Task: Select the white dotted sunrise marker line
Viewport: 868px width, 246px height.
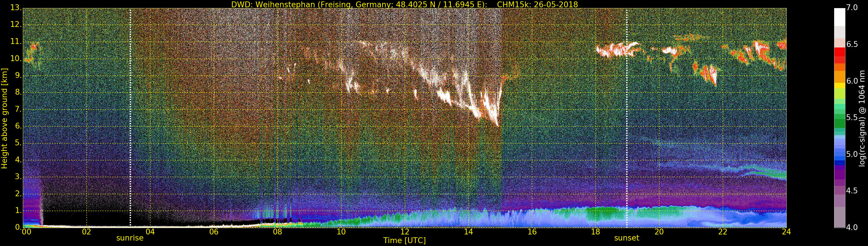Action: coord(130,118)
